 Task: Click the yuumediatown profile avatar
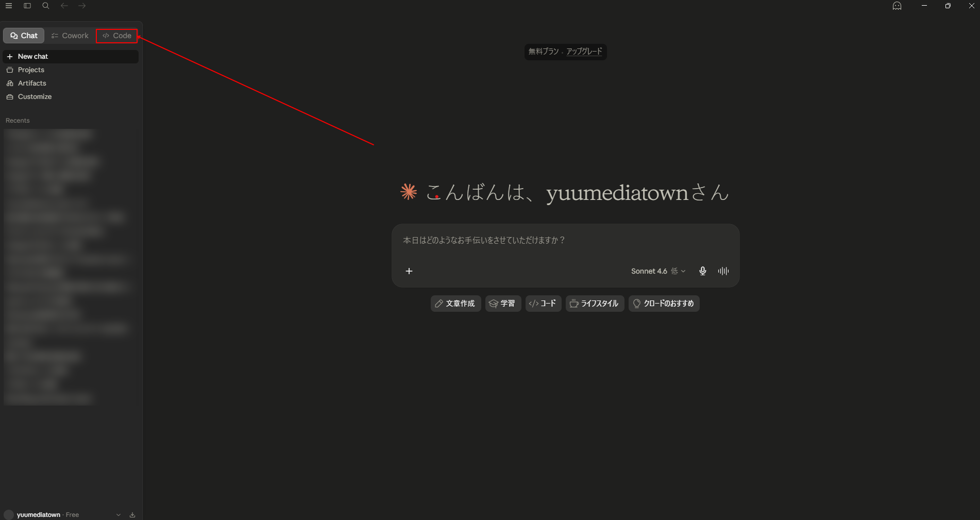coord(9,515)
